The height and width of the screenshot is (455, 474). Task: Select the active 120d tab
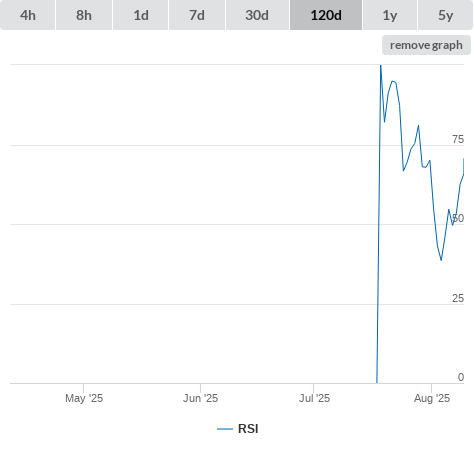tap(326, 15)
